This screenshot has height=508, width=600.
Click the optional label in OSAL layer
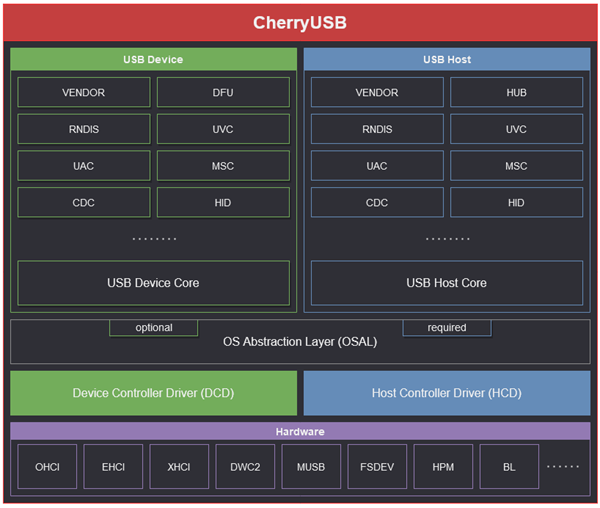tap(154, 328)
